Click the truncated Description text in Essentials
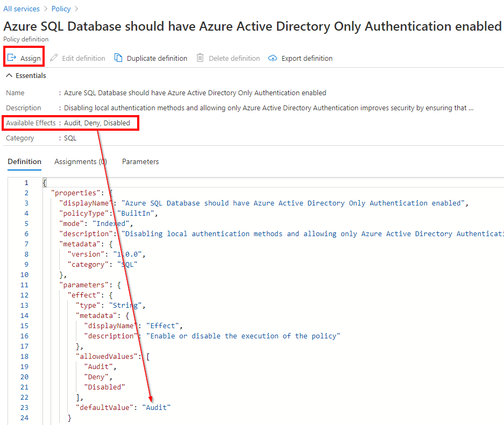504x425 pixels. (x=269, y=108)
